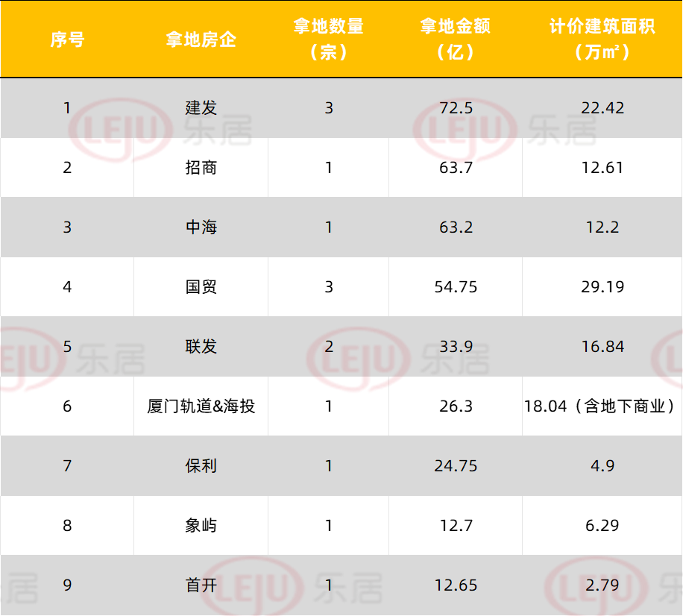The image size is (683, 616).
Task: Click land count 1 in 招商 row
Action: pyautogui.click(x=329, y=167)
